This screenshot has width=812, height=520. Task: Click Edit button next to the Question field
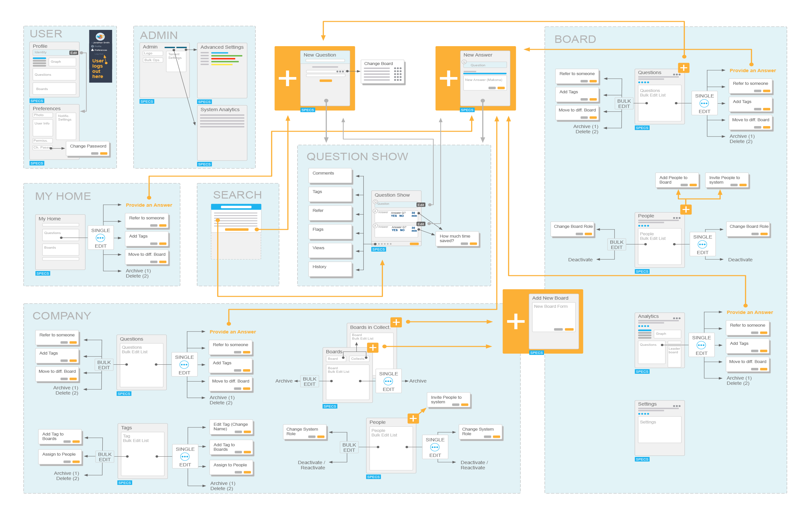[x=421, y=205]
